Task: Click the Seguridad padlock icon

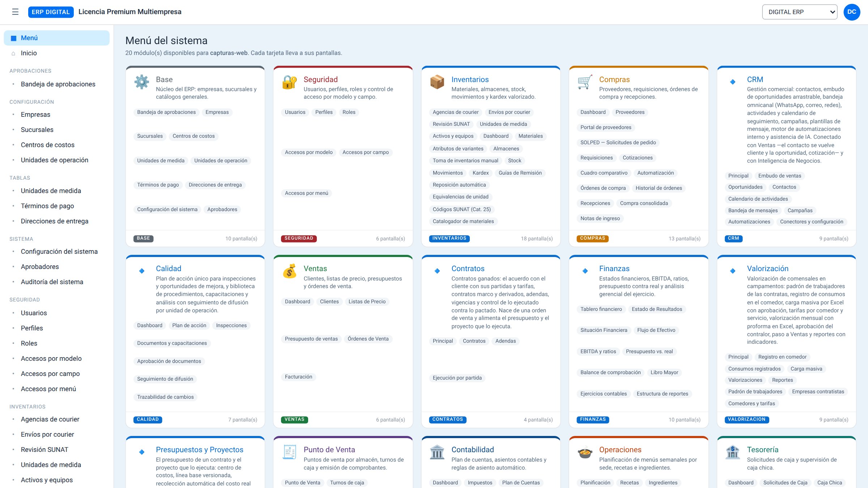Action: [289, 82]
